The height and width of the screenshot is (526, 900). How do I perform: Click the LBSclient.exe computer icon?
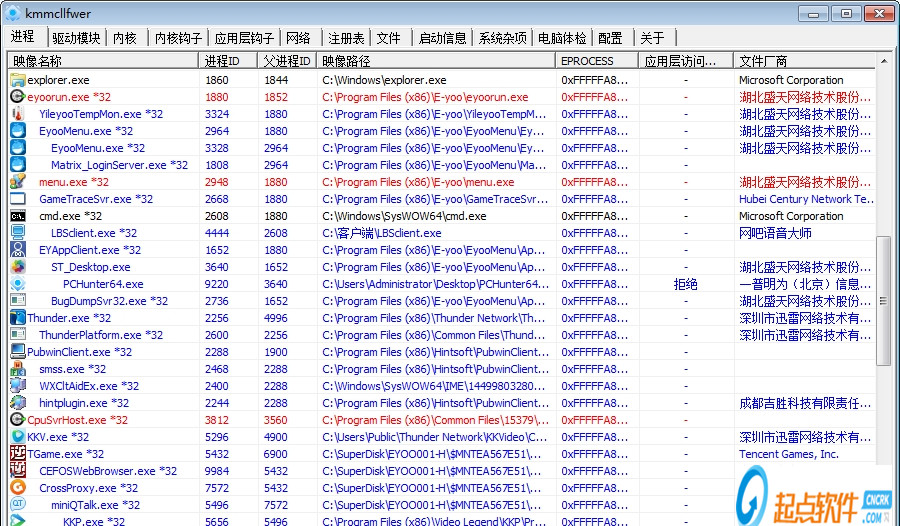18,233
